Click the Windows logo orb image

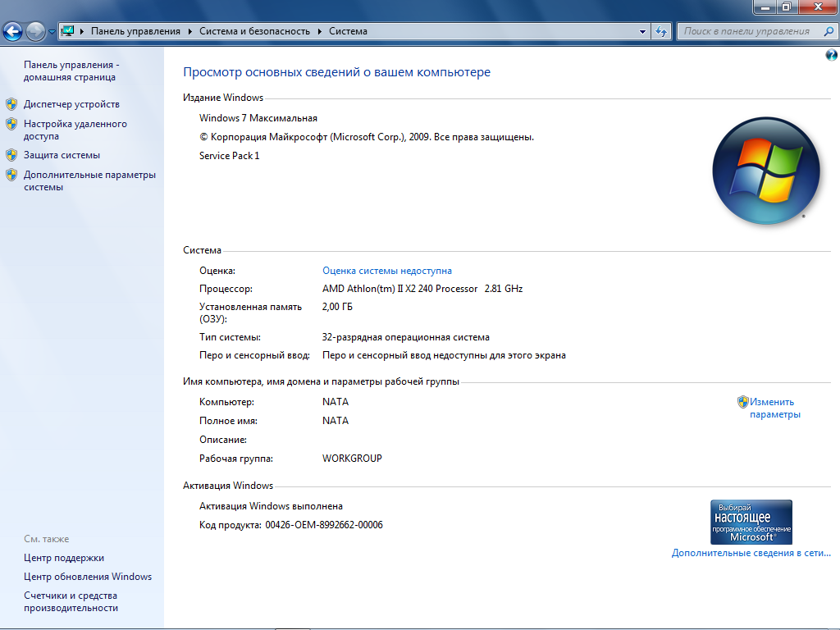click(x=766, y=171)
